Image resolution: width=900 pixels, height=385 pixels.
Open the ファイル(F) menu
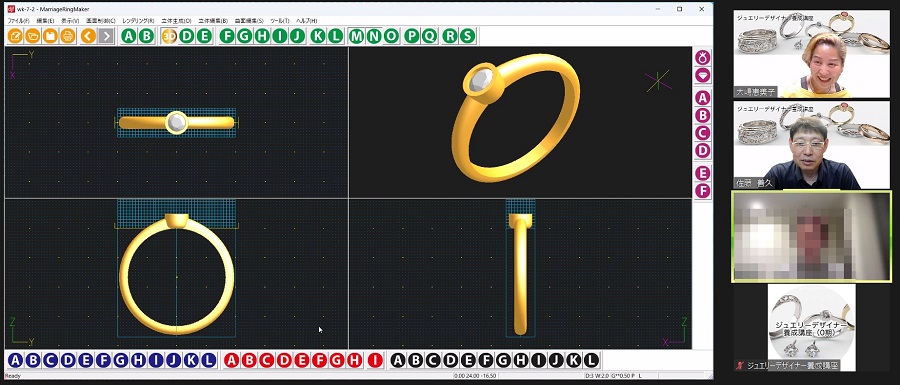18,21
